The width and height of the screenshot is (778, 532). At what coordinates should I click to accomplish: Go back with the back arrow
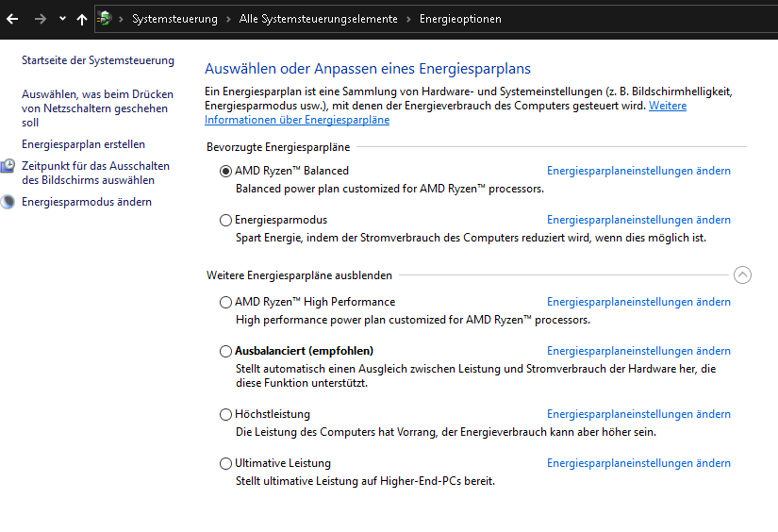12,19
